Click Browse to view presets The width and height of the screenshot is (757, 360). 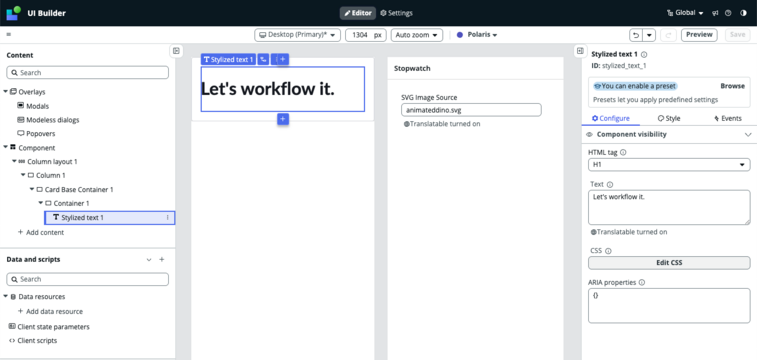[x=732, y=86]
